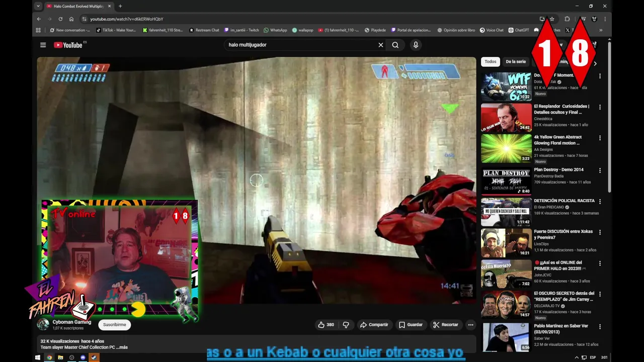644x362 pixels.
Task: Open a new browser tab
Action: point(120,6)
